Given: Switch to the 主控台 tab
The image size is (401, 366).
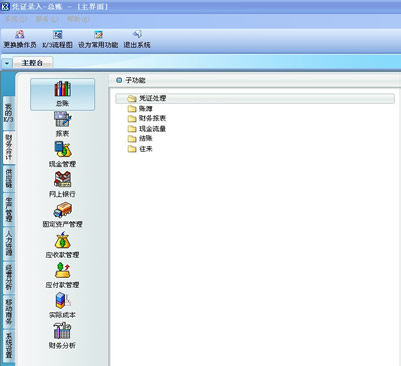Looking at the screenshot, I should coord(32,63).
